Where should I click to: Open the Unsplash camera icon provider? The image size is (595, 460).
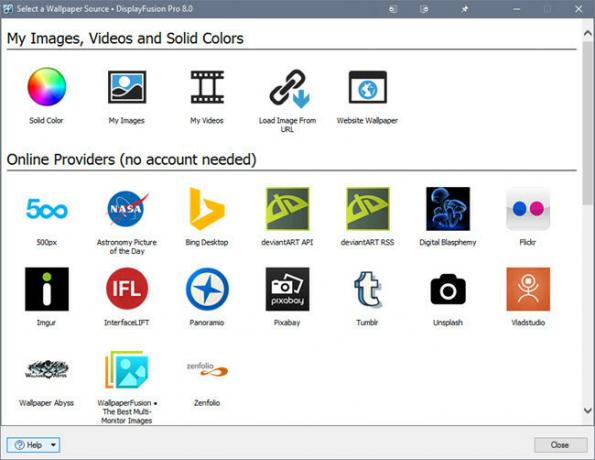point(448,289)
